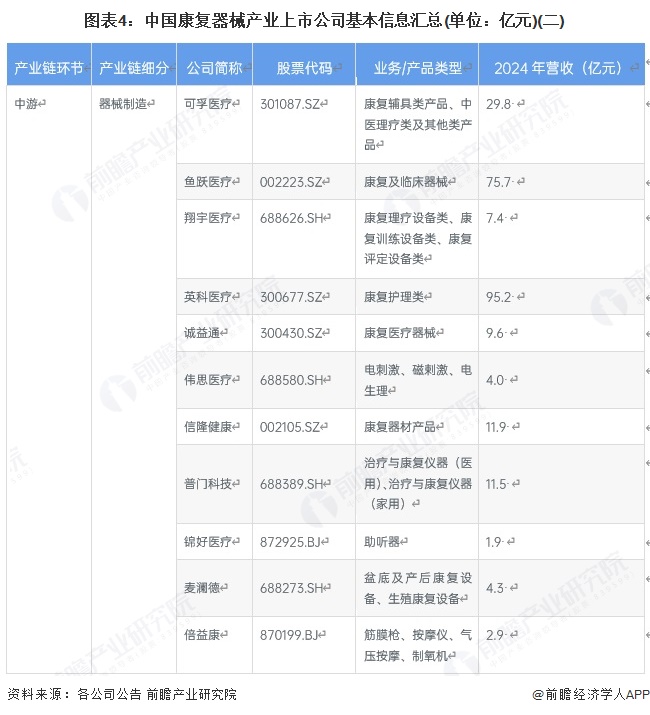This screenshot has width=650, height=715.
Task: Click stock code 870199.BJ for 倍益康
Action: click(x=292, y=634)
